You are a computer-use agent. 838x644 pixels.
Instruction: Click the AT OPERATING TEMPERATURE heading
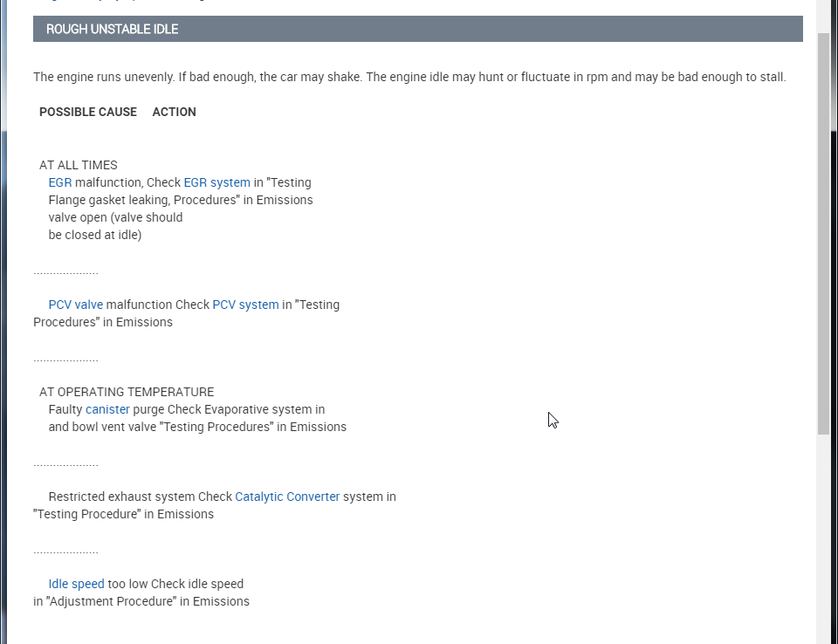pyautogui.click(x=127, y=392)
